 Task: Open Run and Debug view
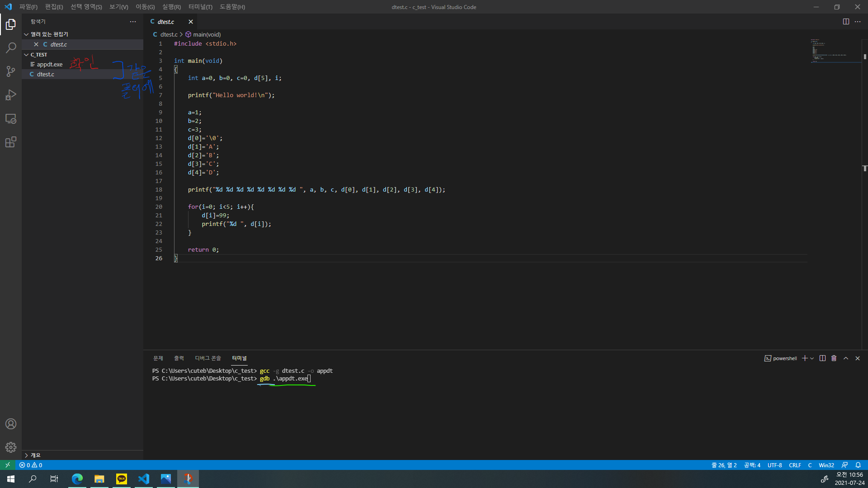pos(11,95)
